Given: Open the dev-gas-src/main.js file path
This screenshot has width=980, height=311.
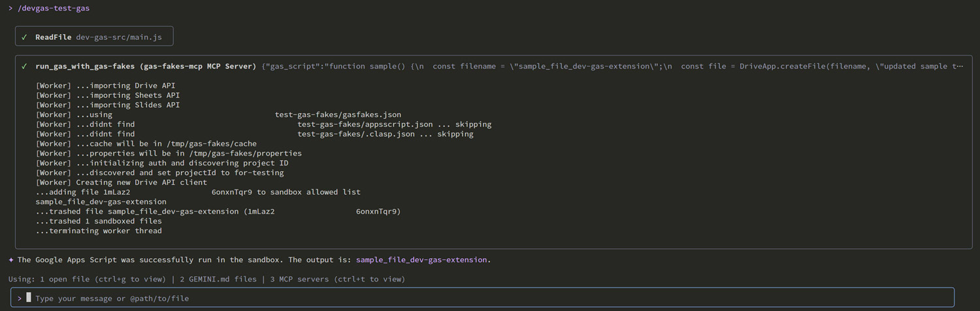Looking at the screenshot, I should click(x=119, y=37).
